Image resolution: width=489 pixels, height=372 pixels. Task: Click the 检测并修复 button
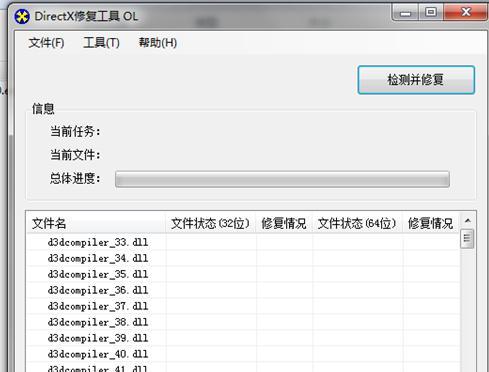click(416, 80)
